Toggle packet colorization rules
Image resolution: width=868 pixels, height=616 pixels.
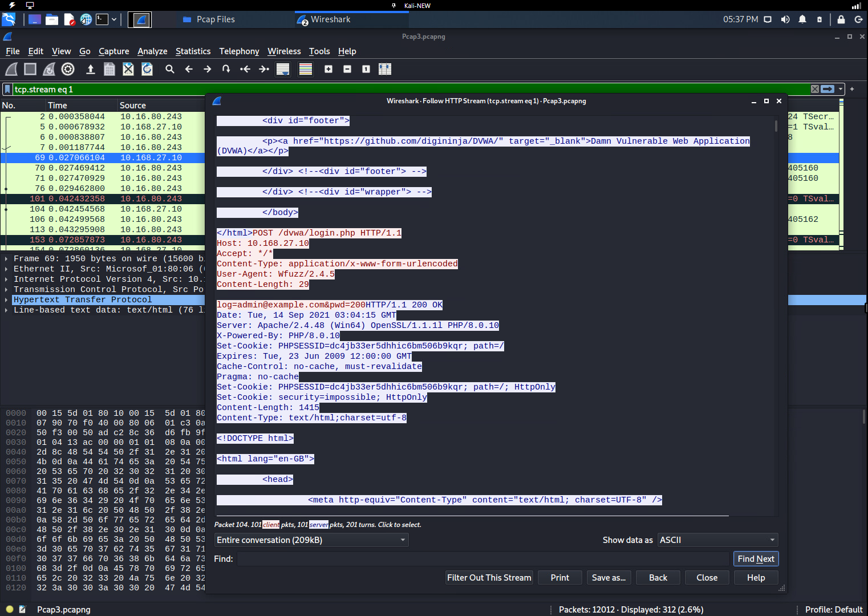306,69
